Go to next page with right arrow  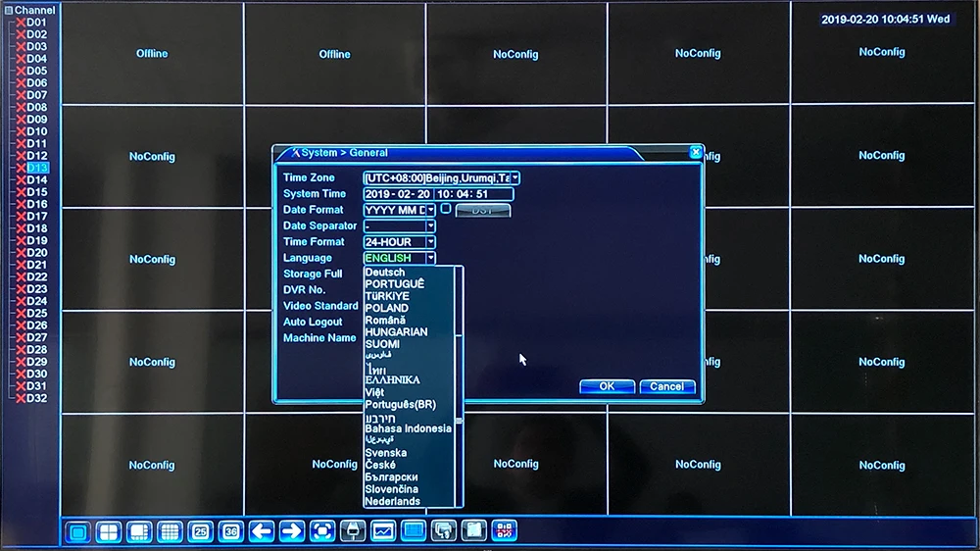click(292, 531)
